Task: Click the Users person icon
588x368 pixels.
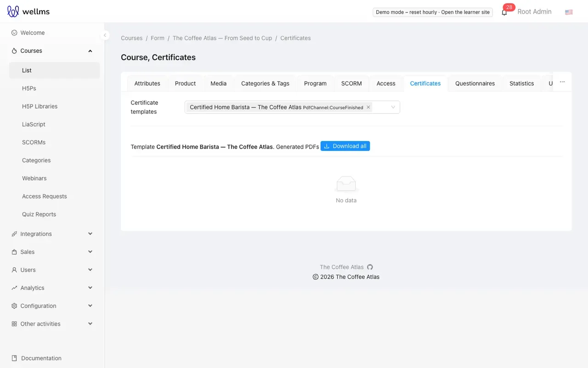Action: point(14,270)
